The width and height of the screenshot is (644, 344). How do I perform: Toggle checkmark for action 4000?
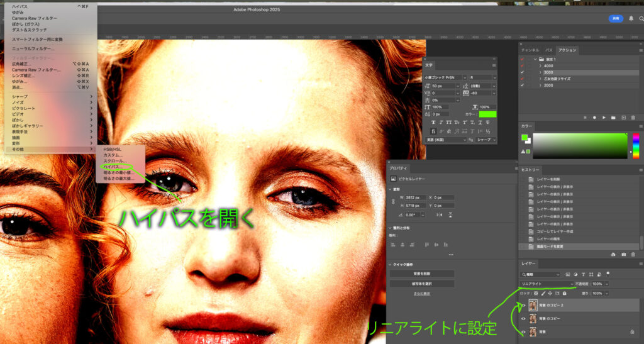click(x=522, y=65)
